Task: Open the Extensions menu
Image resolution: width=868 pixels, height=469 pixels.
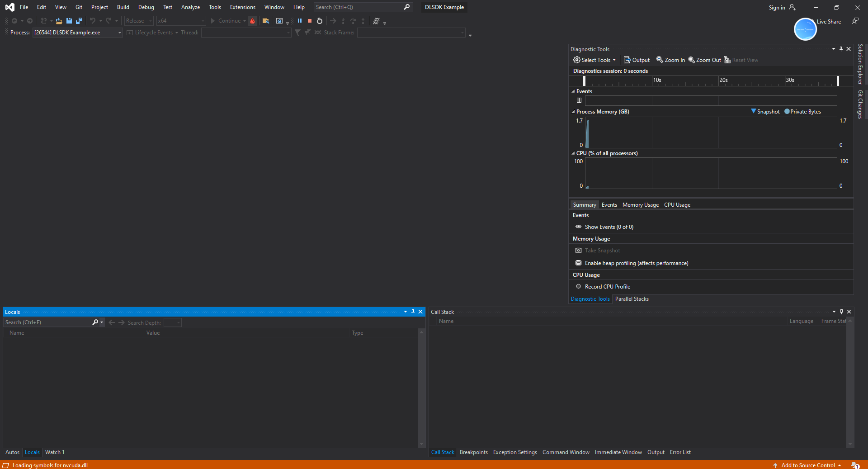Action: (243, 7)
